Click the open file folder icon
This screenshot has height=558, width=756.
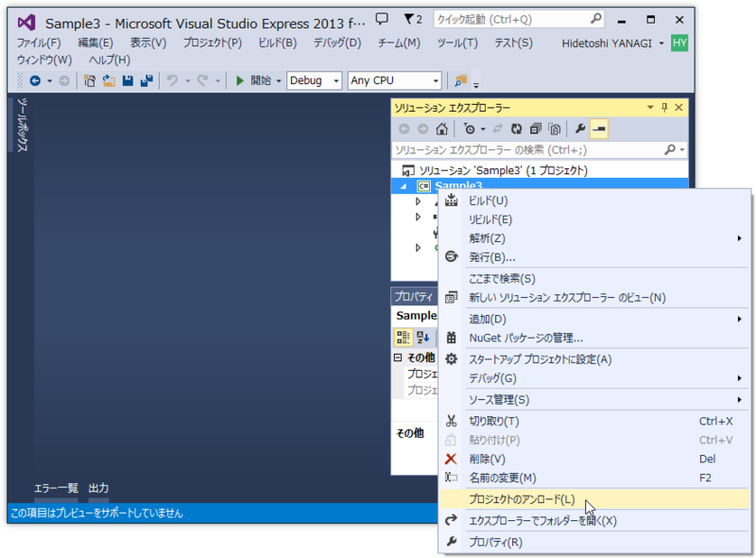(109, 80)
